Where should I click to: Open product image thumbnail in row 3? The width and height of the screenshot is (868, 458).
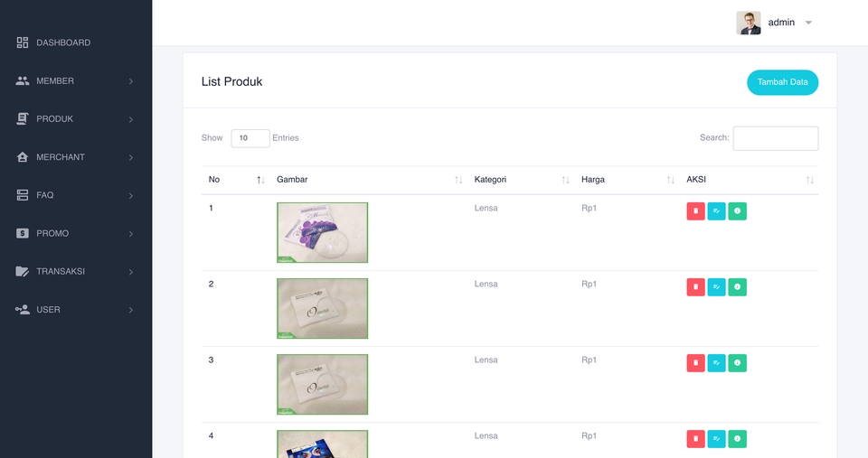coord(322,385)
